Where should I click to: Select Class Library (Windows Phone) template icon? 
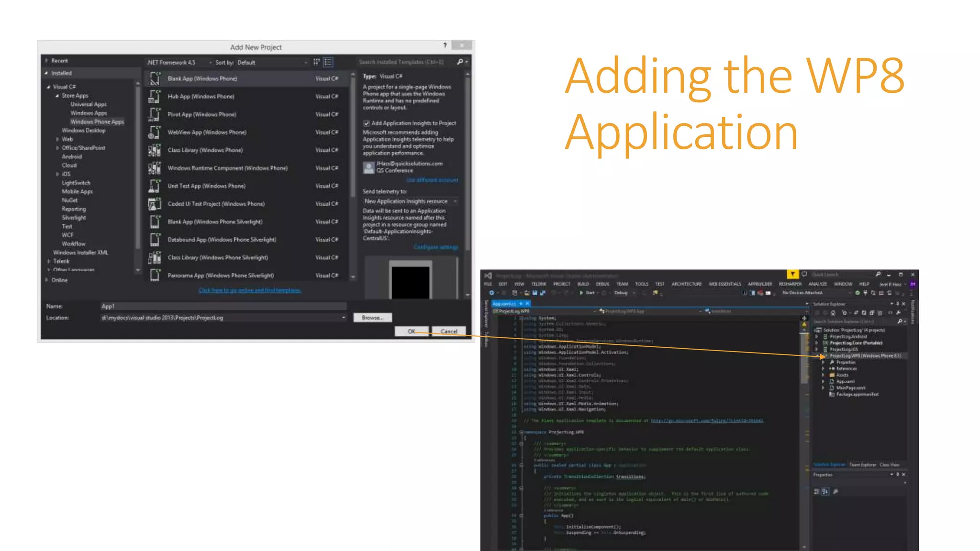154,150
